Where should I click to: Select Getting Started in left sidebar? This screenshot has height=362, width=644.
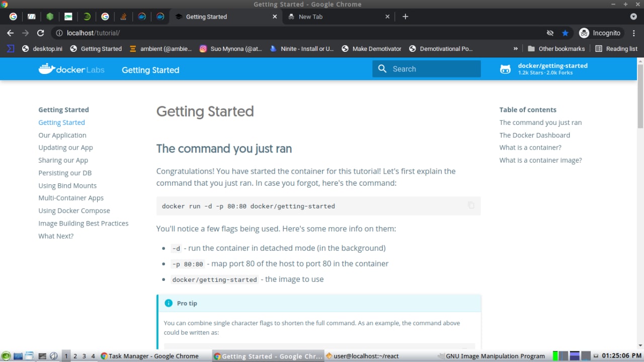point(61,122)
